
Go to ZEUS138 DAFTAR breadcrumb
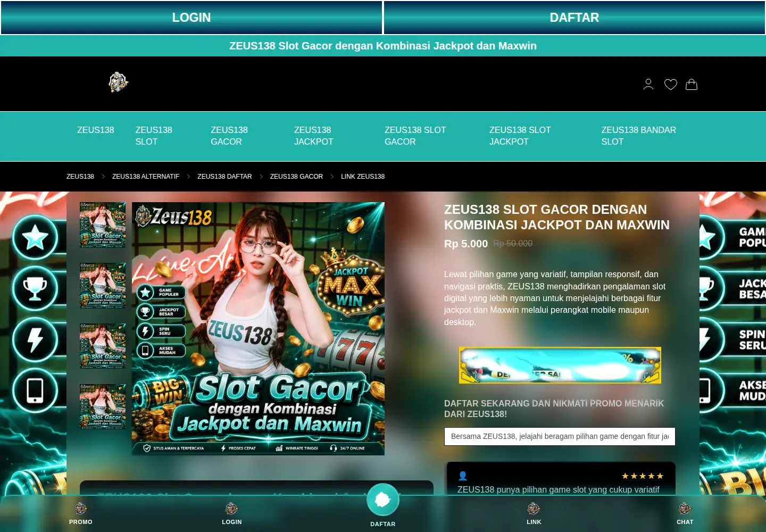coord(224,176)
